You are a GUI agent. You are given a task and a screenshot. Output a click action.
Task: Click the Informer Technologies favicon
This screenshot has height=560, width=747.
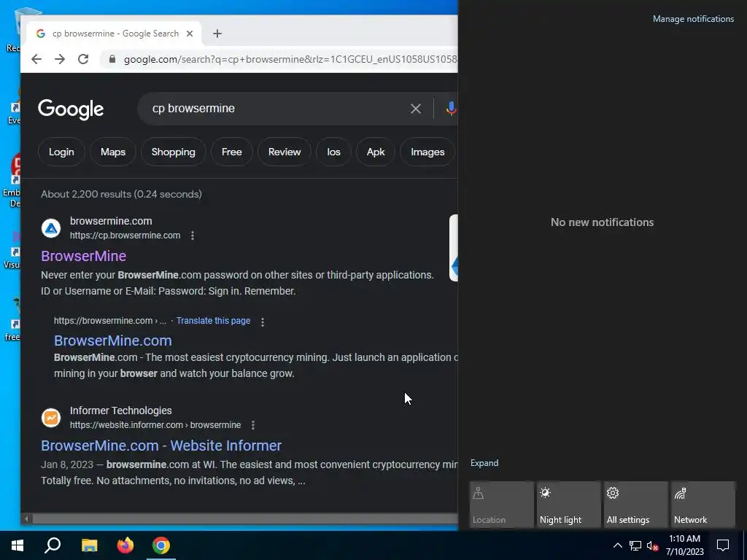[x=51, y=418]
